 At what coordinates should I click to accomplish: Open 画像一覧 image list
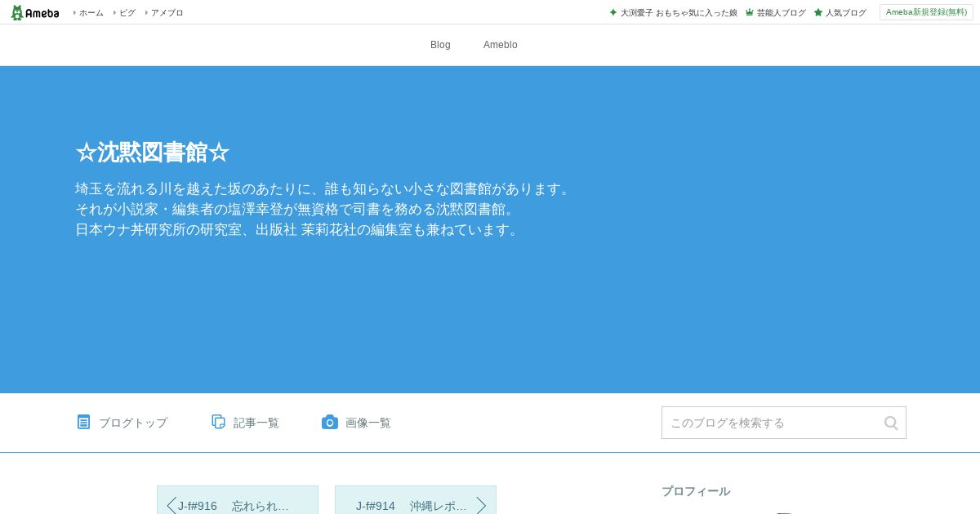click(x=367, y=423)
